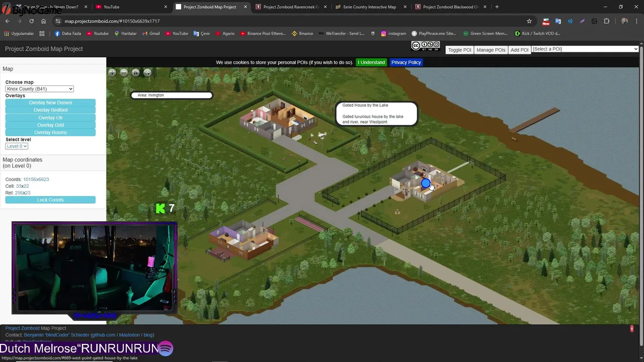Click the Rel value 256x23
Screen dimensions: 644x362
point(23,193)
